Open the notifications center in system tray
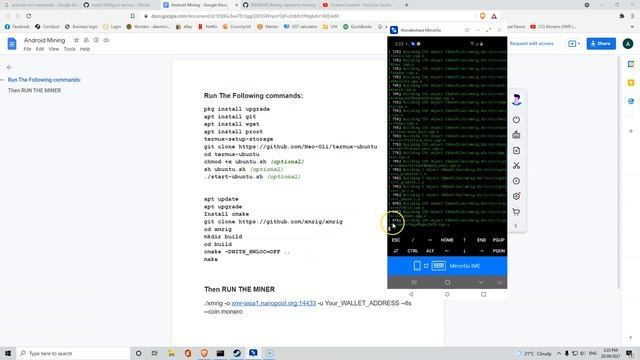 point(629,353)
